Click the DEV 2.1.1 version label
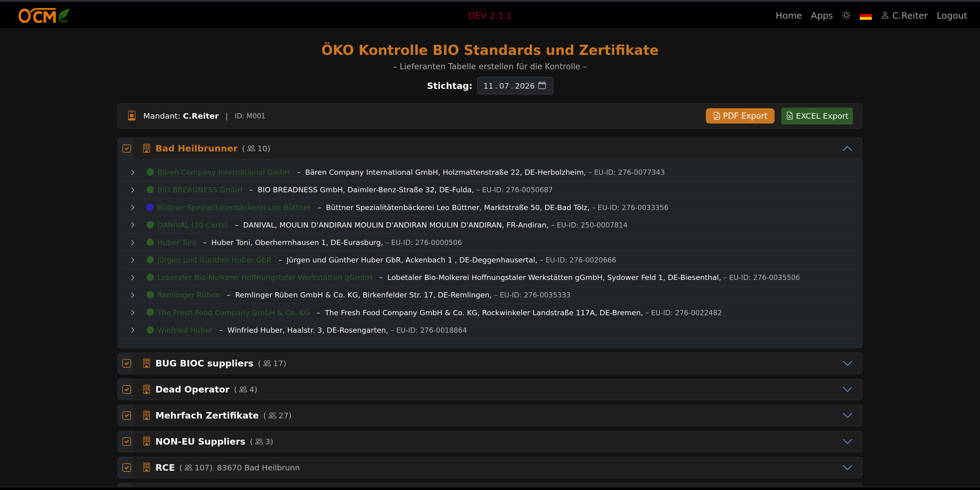The height and width of the screenshot is (490, 980). [490, 16]
